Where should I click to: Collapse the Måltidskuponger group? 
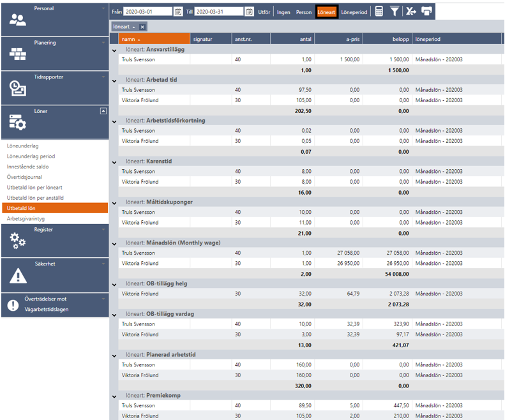(x=114, y=204)
